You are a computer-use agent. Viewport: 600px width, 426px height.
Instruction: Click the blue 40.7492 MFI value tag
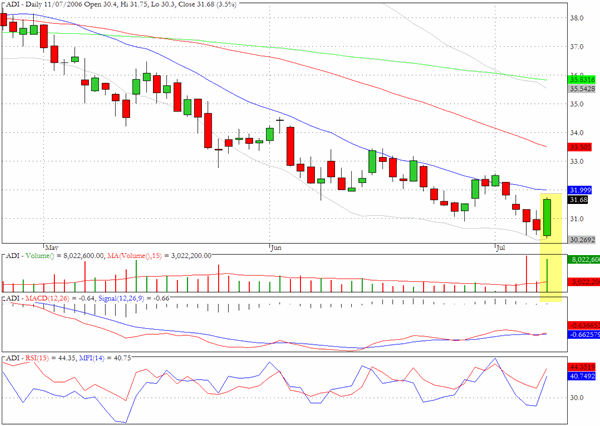pyautogui.click(x=582, y=376)
